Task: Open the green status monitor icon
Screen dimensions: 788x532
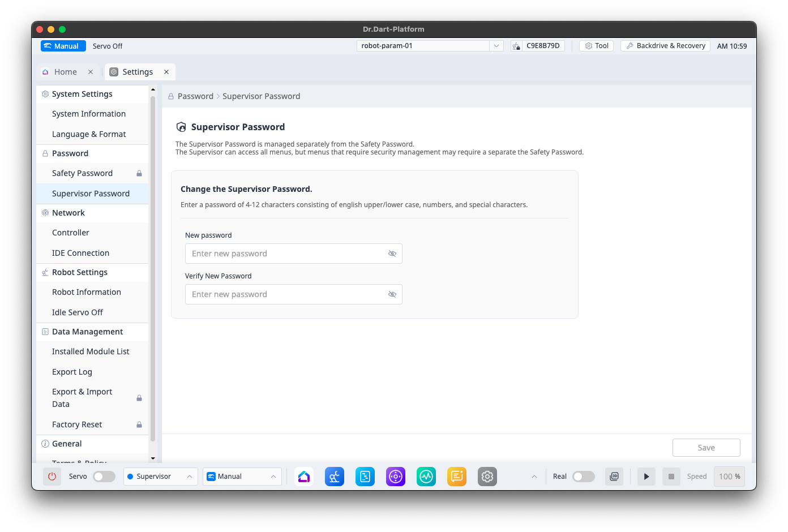Action: [426, 477]
